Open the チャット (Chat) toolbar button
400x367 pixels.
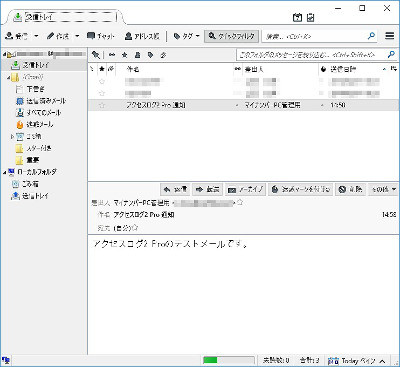coord(101,36)
